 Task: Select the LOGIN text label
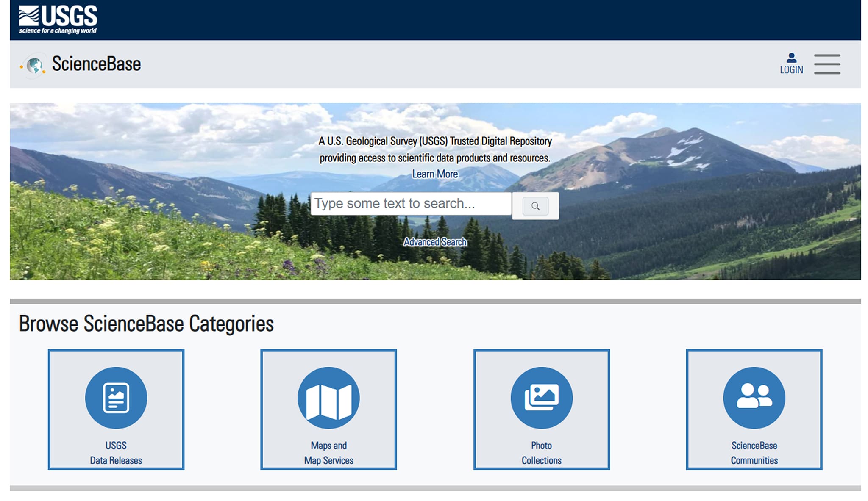tap(791, 70)
